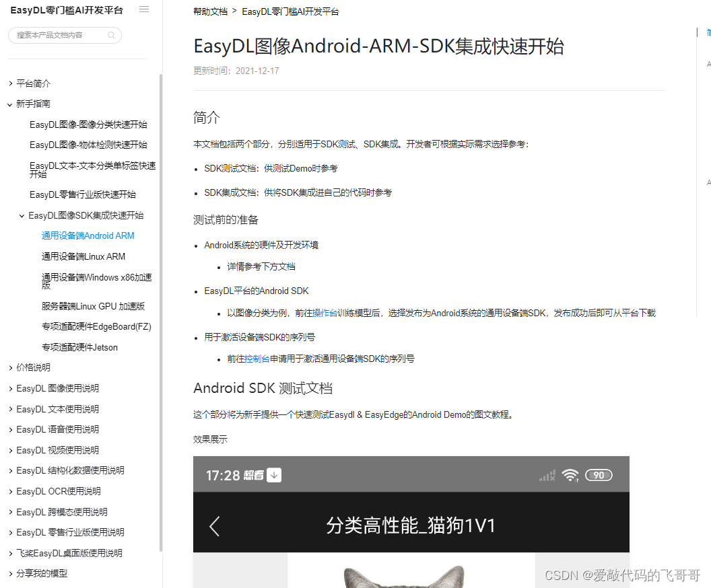Expand the 平台简介 section
This screenshot has height=588, width=711.
pos(32,83)
